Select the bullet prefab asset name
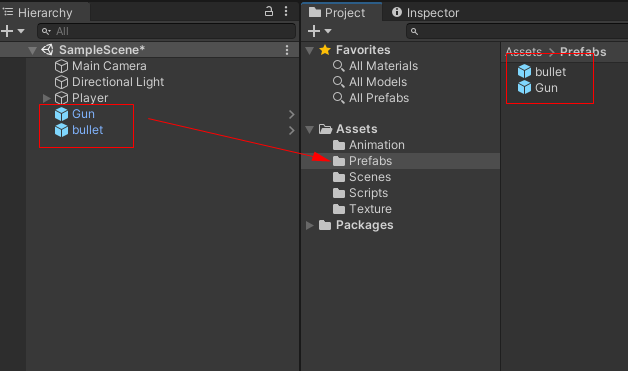 pyautogui.click(x=550, y=72)
